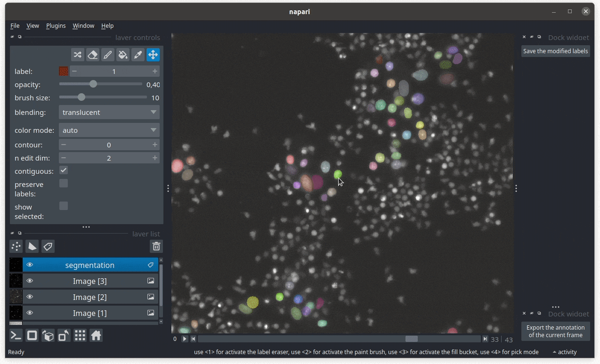600x364 pixels.
Task: Close the layer controls dock panel
Action: pyautogui.click(x=12, y=37)
